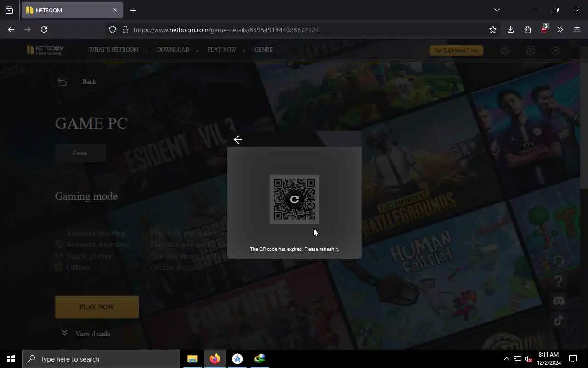Open the DOWNLOAD menu item

pos(173,50)
